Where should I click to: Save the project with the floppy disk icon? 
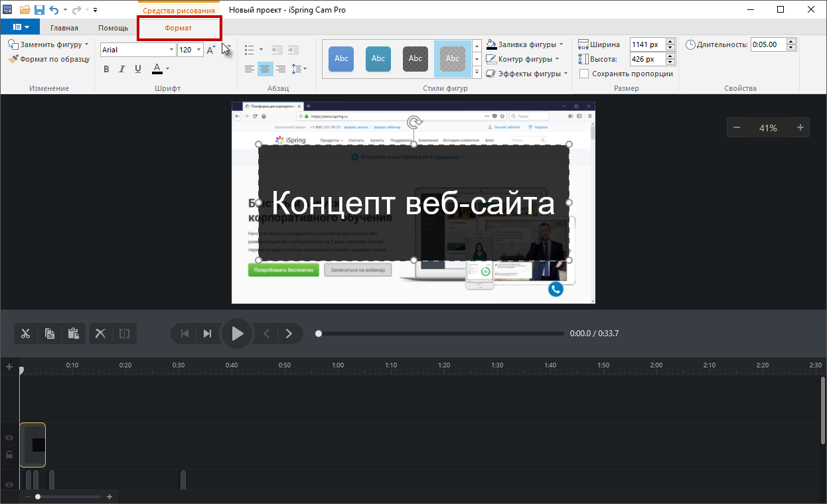tap(39, 10)
